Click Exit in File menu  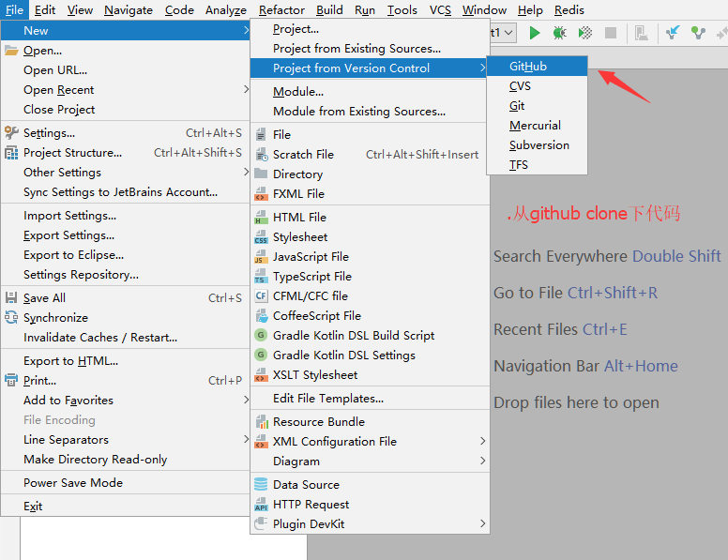click(126, 507)
